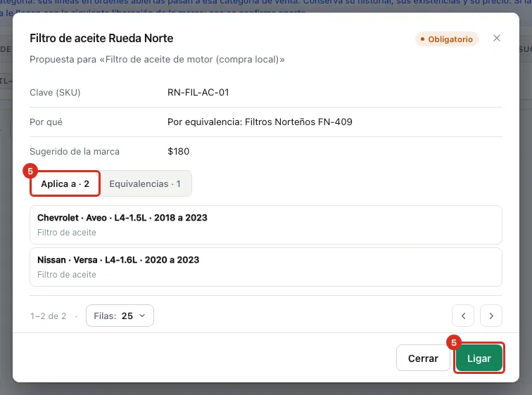Click the dialog title Filtro de aceite Rueda Norte
532x395 pixels.
(101, 38)
